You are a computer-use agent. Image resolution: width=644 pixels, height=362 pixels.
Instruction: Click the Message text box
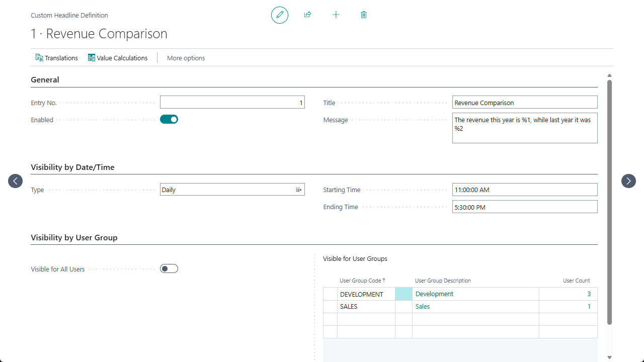click(524, 128)
